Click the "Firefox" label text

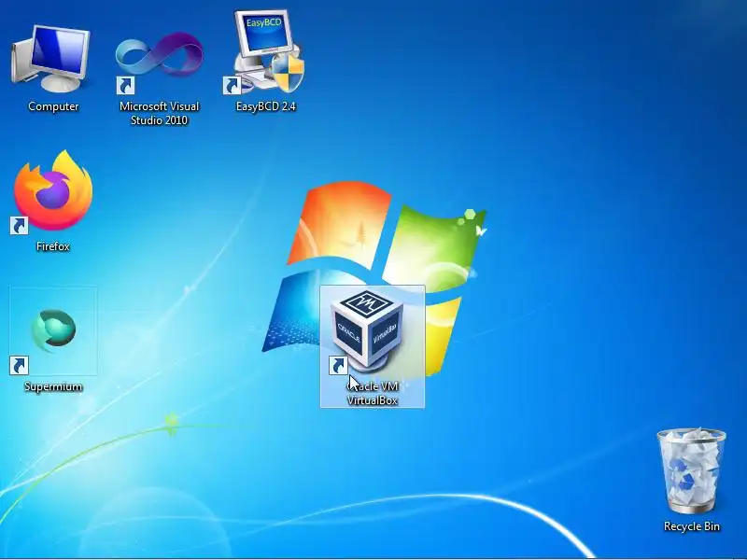pyautogui.click(x=53, y=246)
